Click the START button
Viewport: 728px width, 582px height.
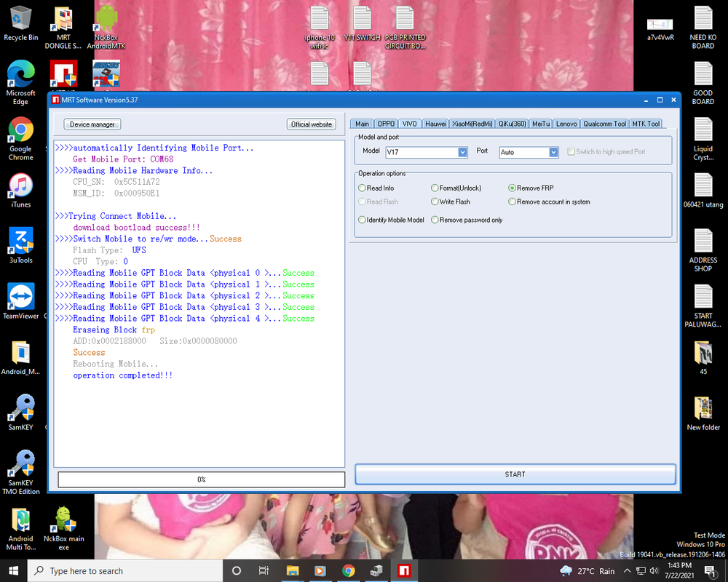pos(515,474)
